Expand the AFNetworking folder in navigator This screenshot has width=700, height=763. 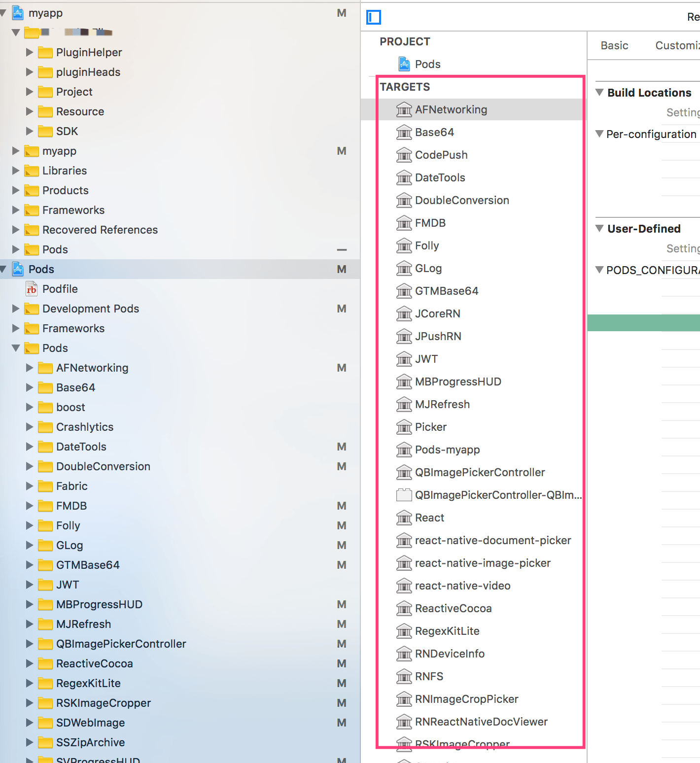30,368
